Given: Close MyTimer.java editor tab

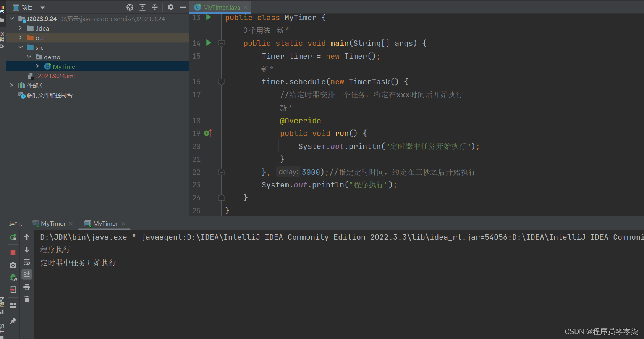Looking at the screenshot, I should pos(246,7).
